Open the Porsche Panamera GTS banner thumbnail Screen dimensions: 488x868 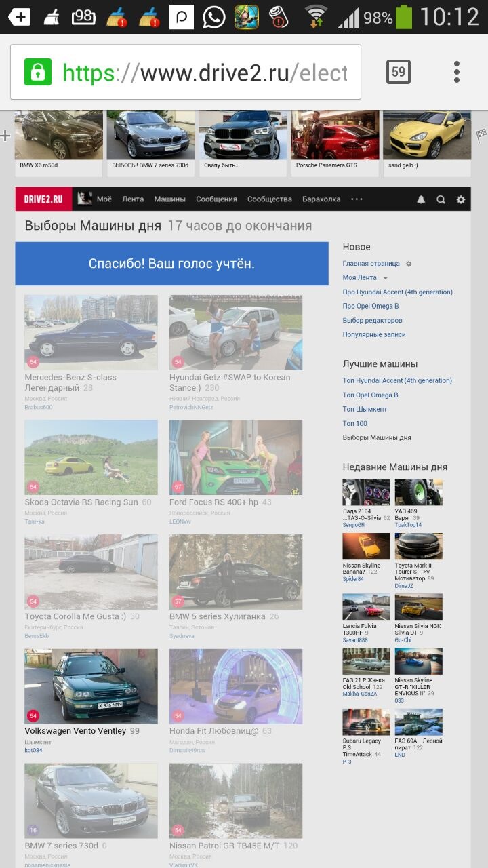(x=335, y=135)
